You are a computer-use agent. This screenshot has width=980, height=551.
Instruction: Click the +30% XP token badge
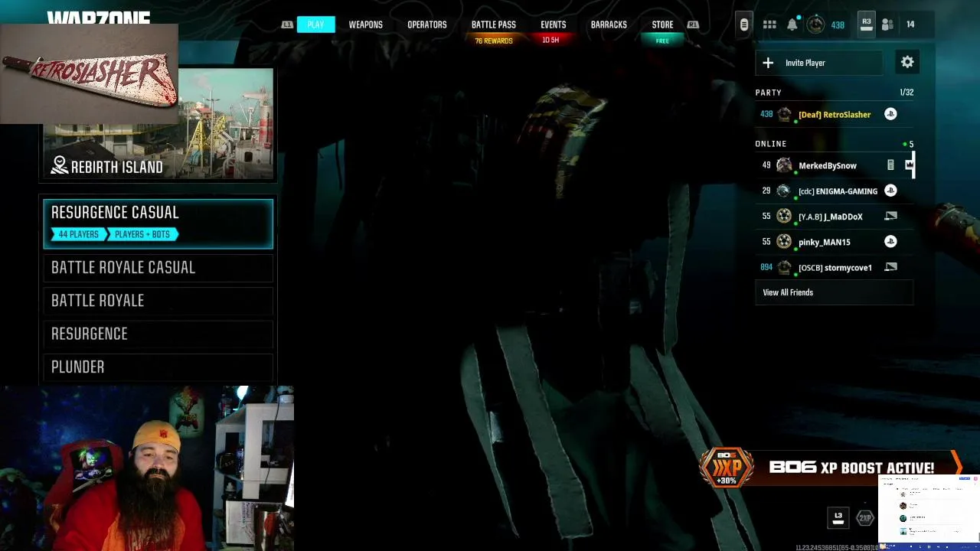[726, 468]
